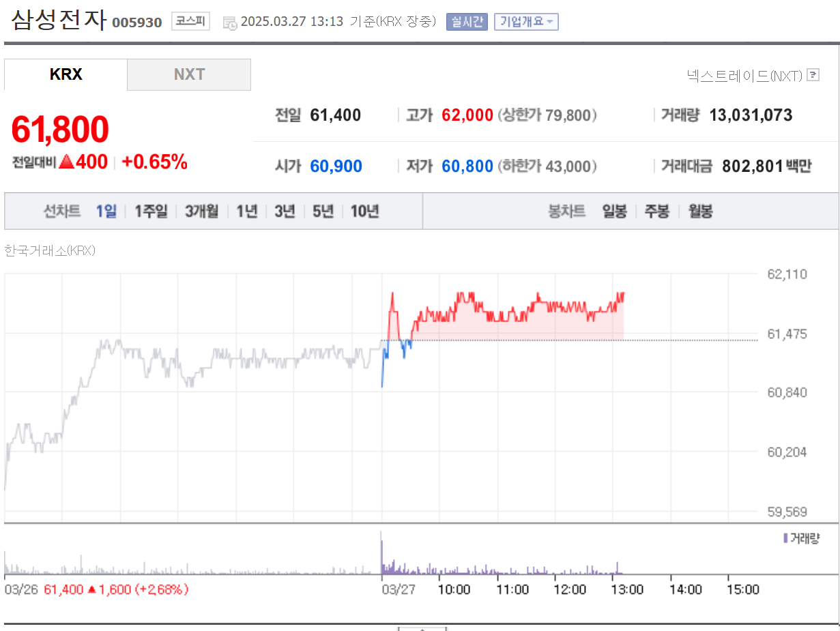Click the 삼성전자 stock name title
The width and height of the screenshot is (840, 631).
(59, 20)
